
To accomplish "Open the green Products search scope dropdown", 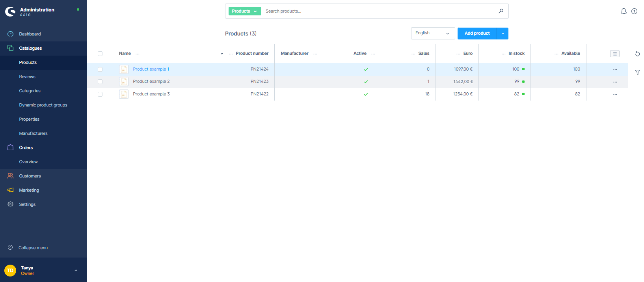I will tap(244, 11).
